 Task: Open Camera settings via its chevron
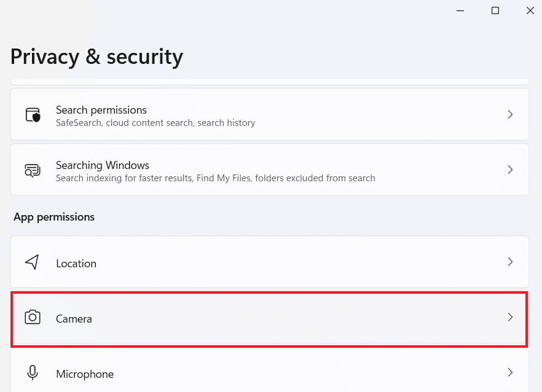click(510, 317)
